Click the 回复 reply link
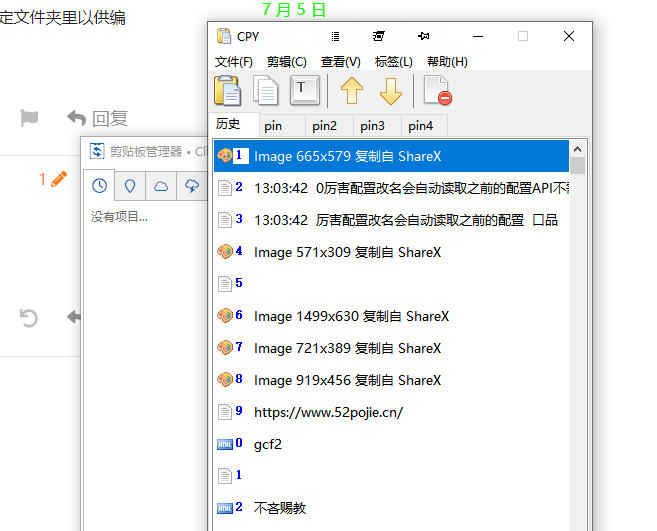Viewport: 657px width, 531px height. [x=98, y=118]
